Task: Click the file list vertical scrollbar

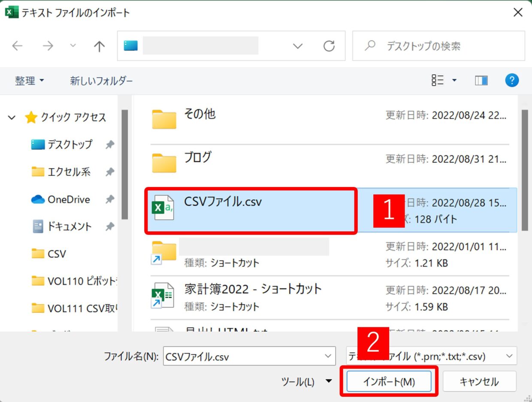Action: [x=524, y=170]
